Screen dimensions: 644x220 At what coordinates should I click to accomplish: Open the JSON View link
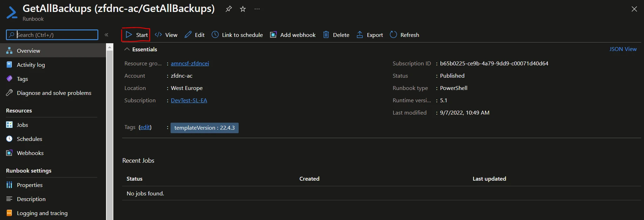coord(623,49)
